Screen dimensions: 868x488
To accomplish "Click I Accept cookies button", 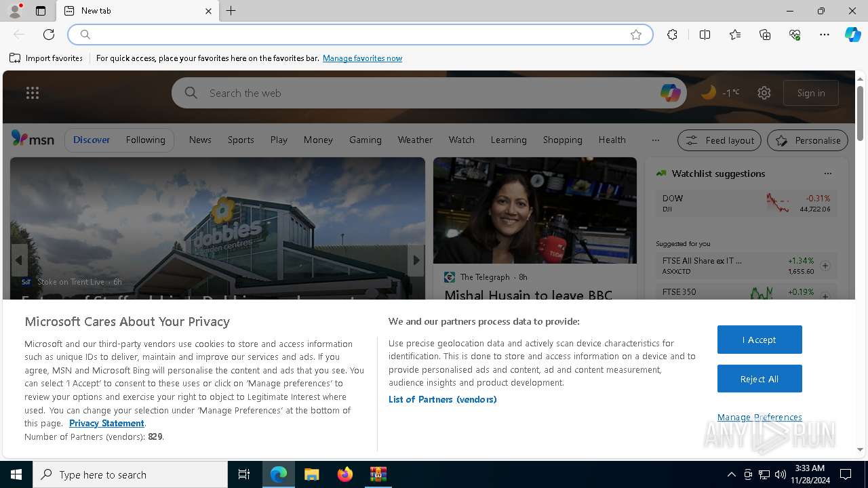I will 759,340.
